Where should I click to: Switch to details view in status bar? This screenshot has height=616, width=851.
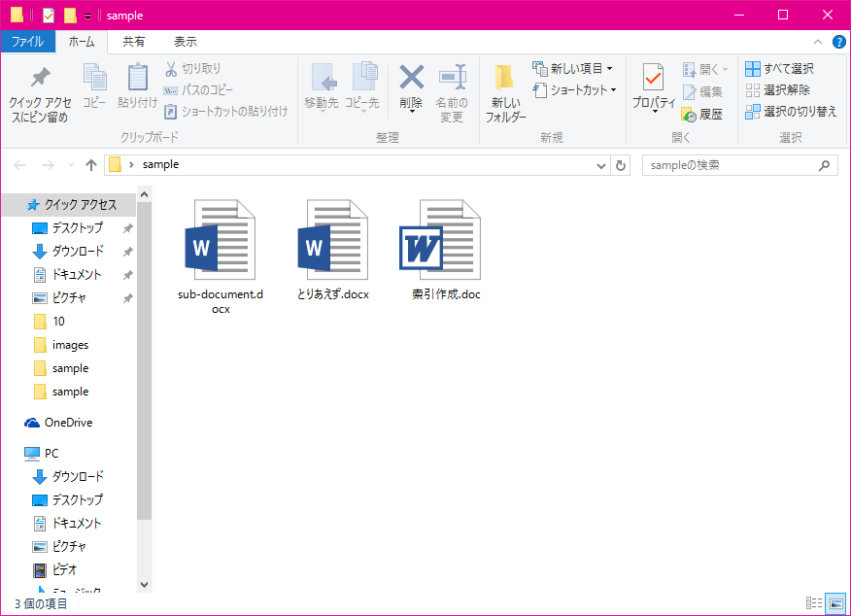pos(814,603)
